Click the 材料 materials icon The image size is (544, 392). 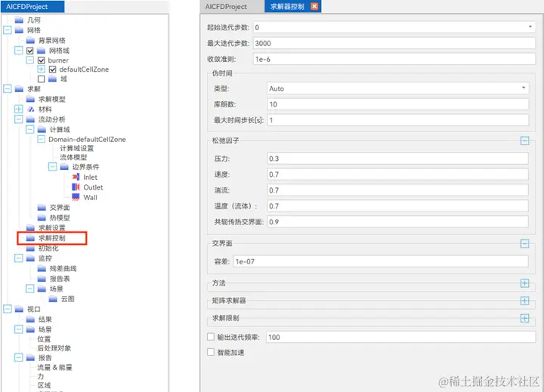[30, 110]
